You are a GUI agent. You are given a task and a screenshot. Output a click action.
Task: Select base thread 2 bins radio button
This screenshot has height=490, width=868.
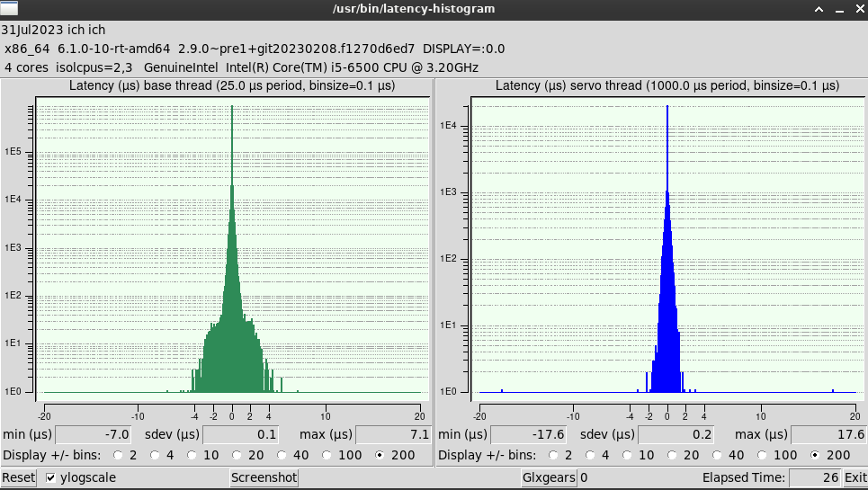[118, 455]
